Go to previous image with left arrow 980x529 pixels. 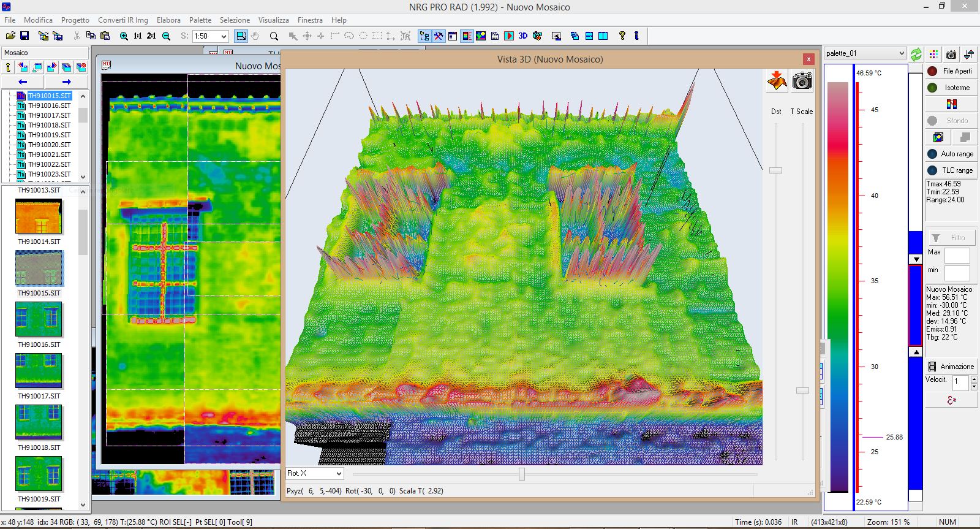coord(23,82)
